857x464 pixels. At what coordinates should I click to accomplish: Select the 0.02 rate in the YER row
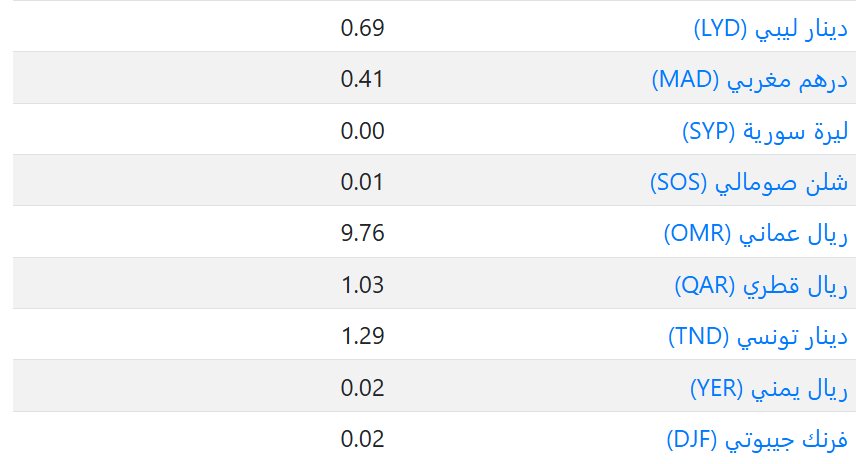(x=363, y=389)
